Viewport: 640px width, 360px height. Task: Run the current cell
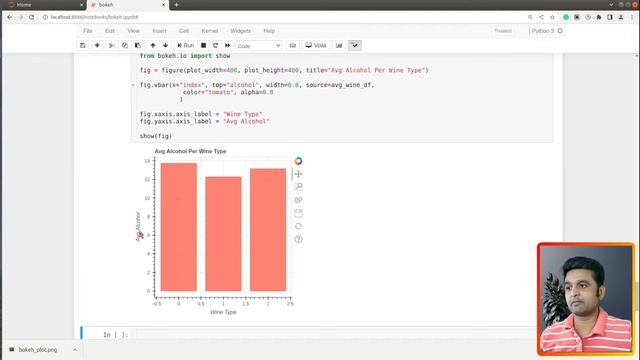point(185,45)
